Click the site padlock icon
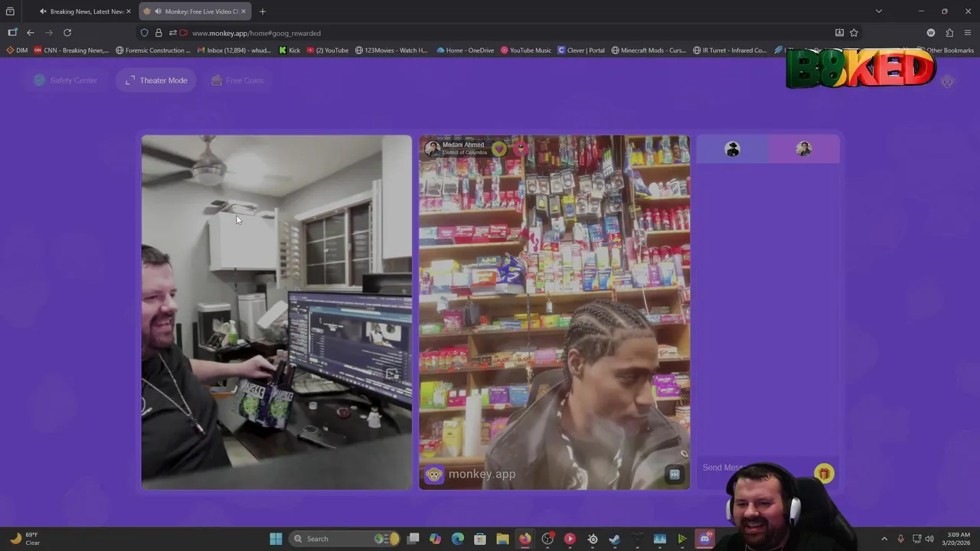 click(158, 33)
